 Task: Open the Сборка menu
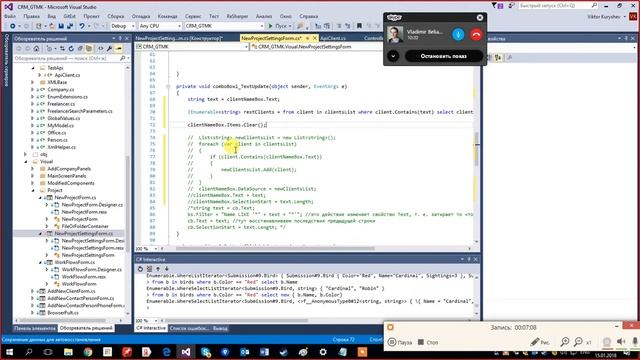[x=116, y=16]
